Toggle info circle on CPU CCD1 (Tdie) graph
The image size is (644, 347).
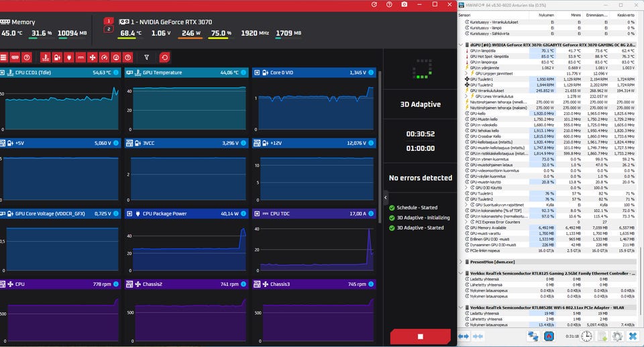[116, 72]
